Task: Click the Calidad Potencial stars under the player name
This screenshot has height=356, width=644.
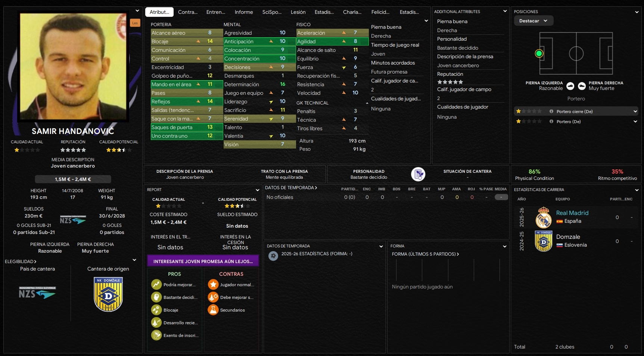Action: [119, 150]
